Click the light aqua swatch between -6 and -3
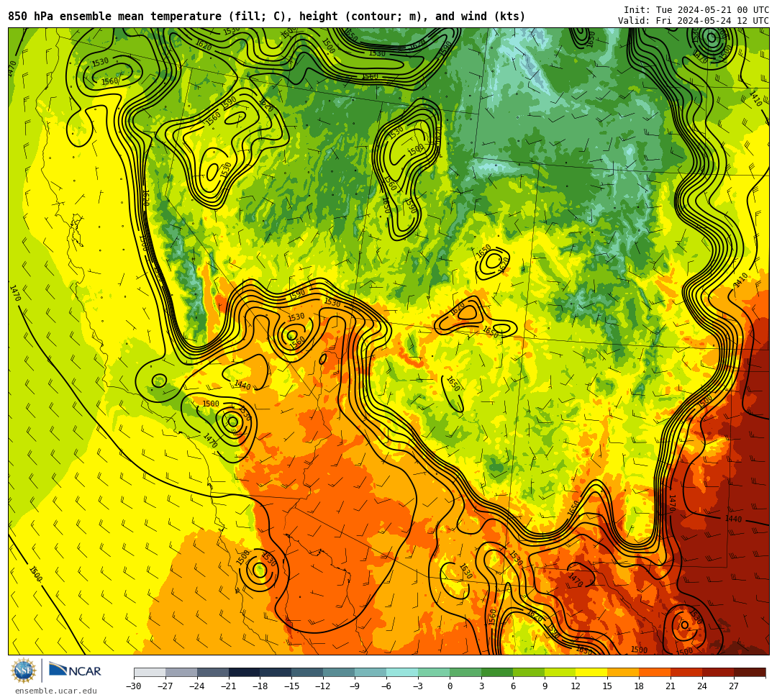Viewport: 777px width, 700px height. 402,672
